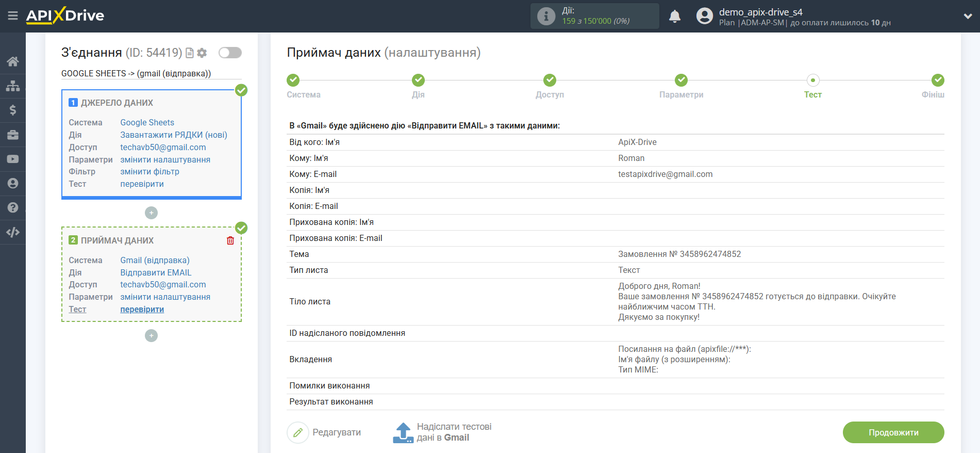Screen dimensions: 980x453
Task: Click the connection name text field
Action: click(152, 73)
